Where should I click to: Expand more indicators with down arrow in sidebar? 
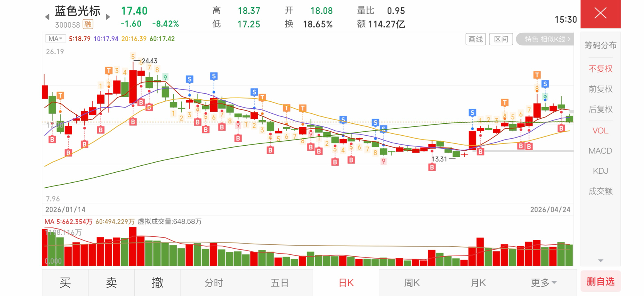click(x=600, y=261)
